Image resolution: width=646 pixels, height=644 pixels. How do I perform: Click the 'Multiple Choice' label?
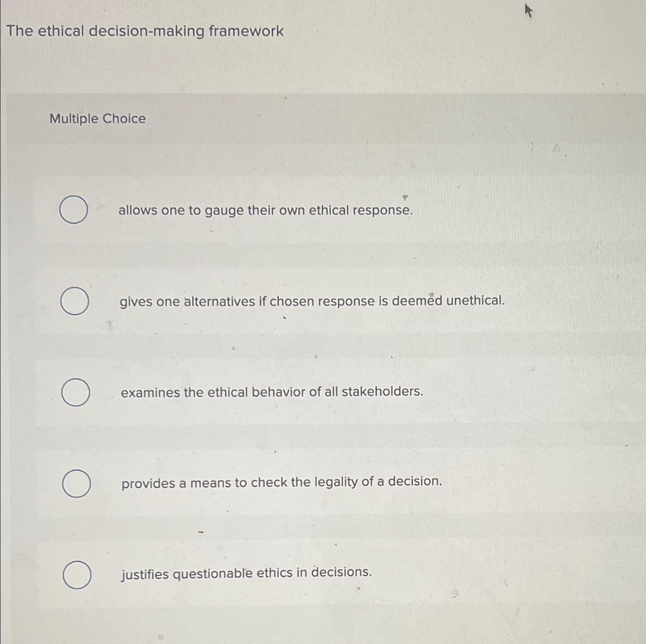click(96, 120)
